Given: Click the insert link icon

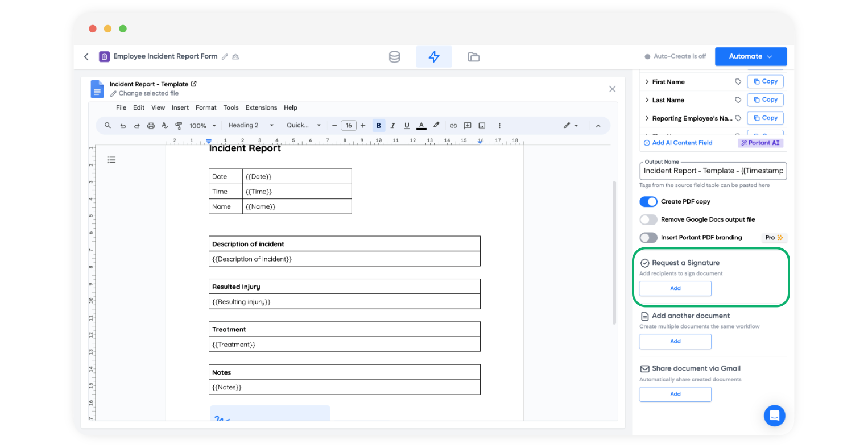Looking at the screenshot, I should click(x=453, y=126).
